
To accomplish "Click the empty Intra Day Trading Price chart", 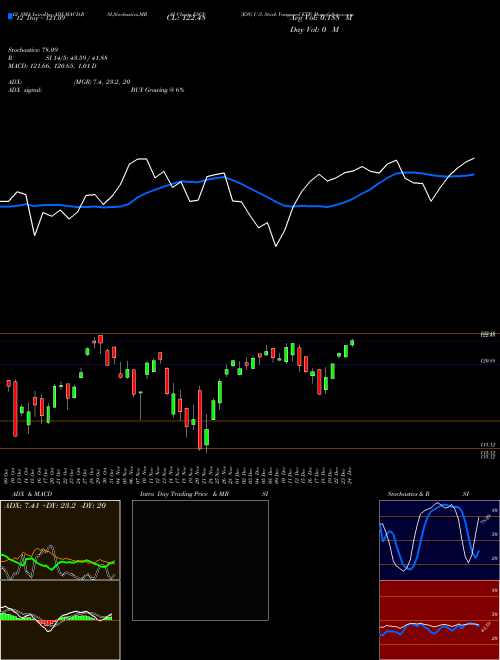I will pos(200,560).
